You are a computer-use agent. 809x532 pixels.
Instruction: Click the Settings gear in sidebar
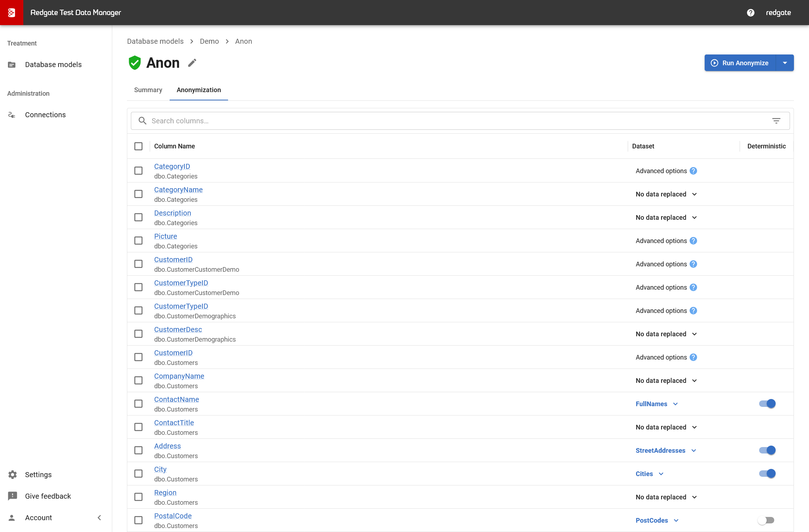[x=13, y=475]
